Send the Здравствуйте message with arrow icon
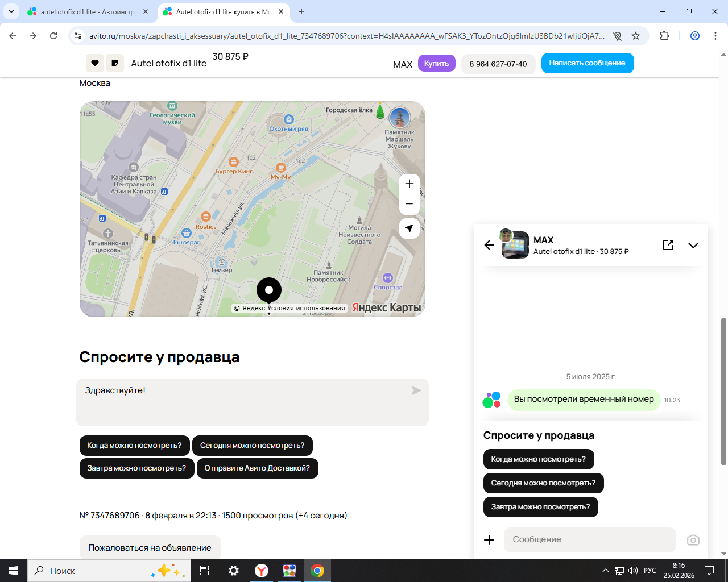 [416, 390]
